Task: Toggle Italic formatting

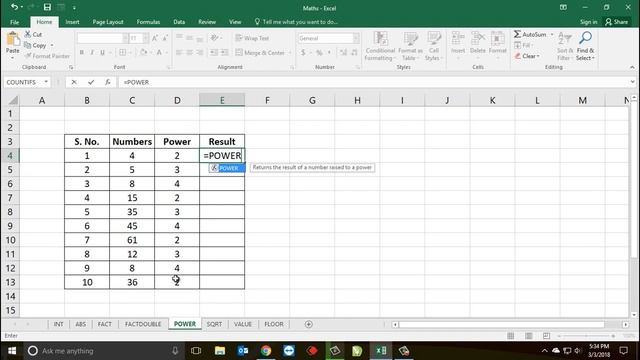Action: point(92,52)
